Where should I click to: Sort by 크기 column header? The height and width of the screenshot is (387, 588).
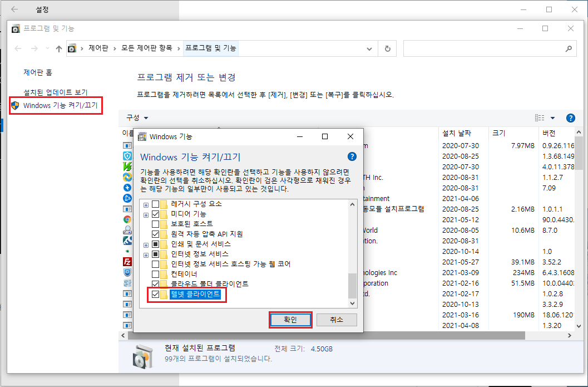tap(513, 133)
